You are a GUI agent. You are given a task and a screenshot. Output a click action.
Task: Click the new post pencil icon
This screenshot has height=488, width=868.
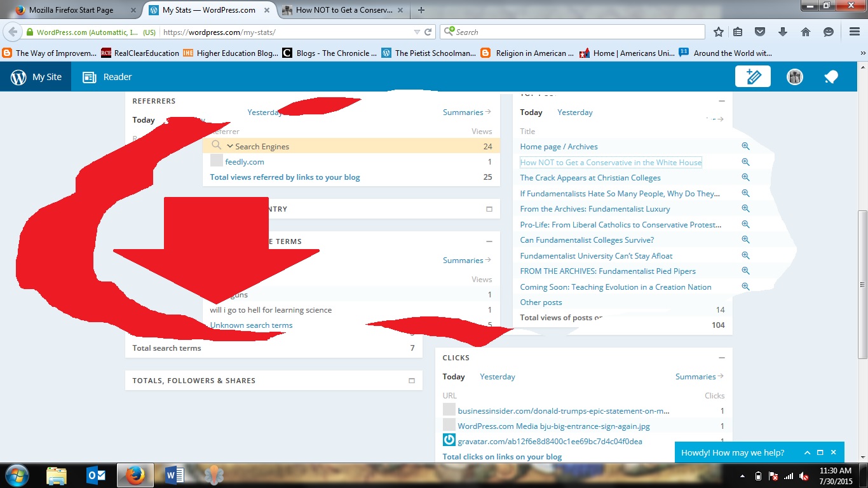tap(752, 77)
